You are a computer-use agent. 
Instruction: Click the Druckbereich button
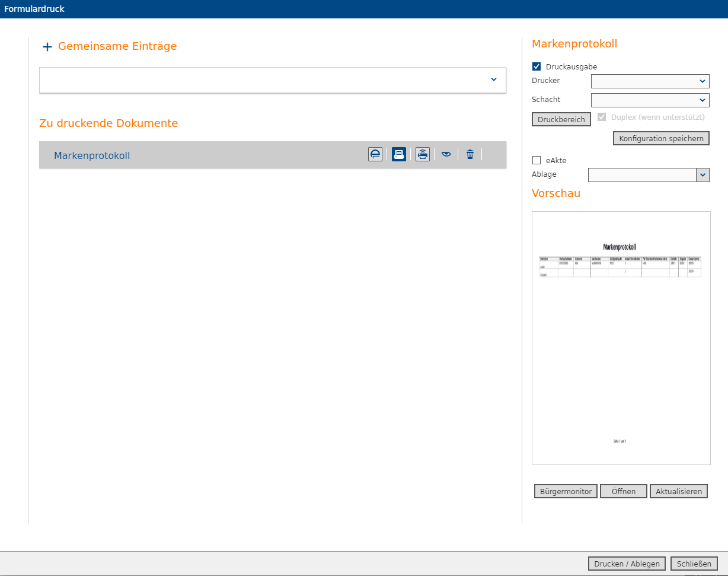pos(561,120)
